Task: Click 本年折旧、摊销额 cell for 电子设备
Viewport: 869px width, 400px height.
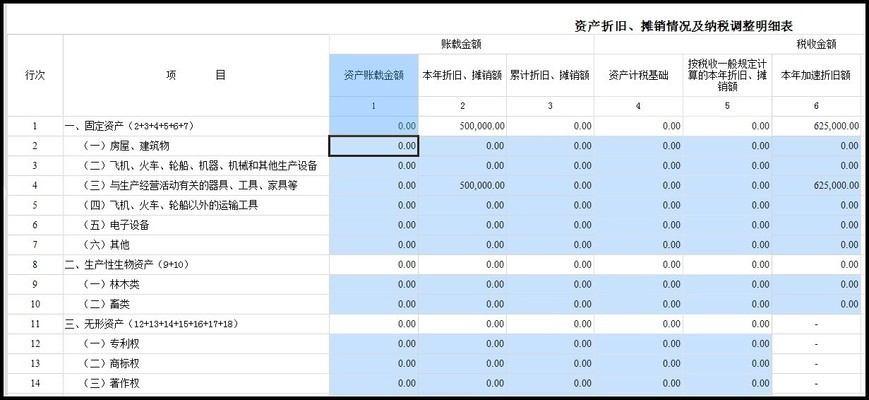Action: (462, 225)
